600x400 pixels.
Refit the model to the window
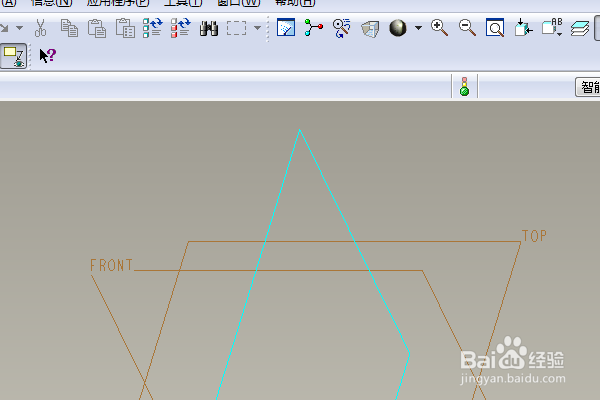click(495, 28)
